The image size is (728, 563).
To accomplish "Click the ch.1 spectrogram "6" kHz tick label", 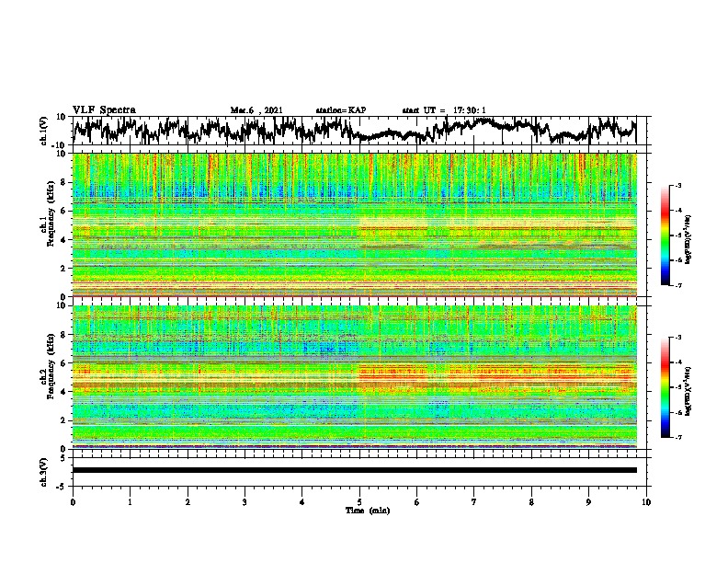I will (x=64, y=211).
